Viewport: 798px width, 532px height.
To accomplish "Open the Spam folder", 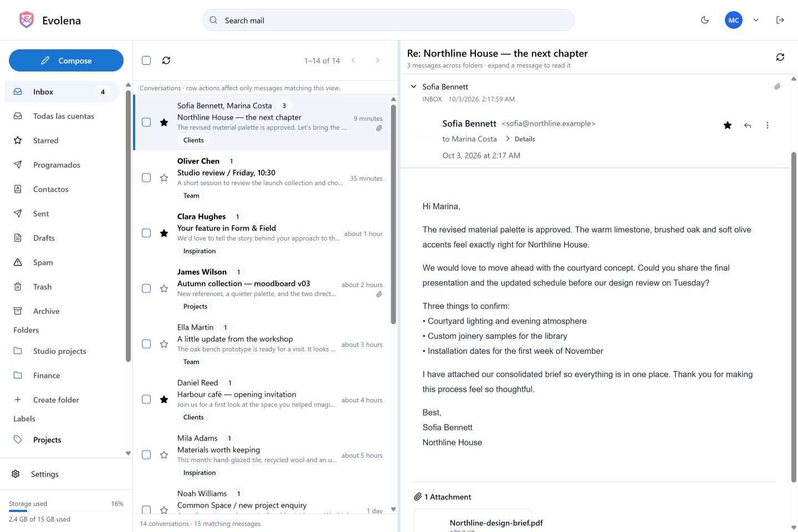I will (62, 263).
